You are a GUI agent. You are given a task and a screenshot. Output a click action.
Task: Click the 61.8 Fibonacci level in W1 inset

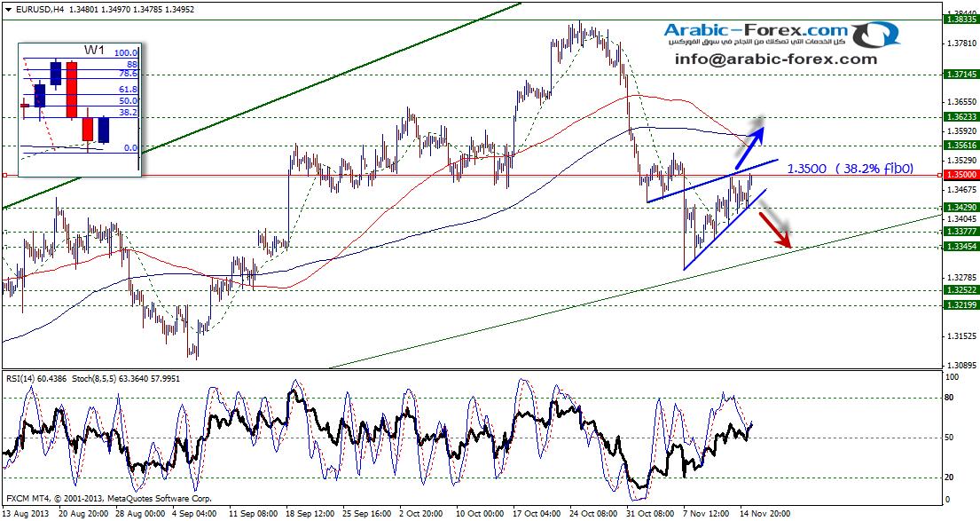click(x=129, y=90)
